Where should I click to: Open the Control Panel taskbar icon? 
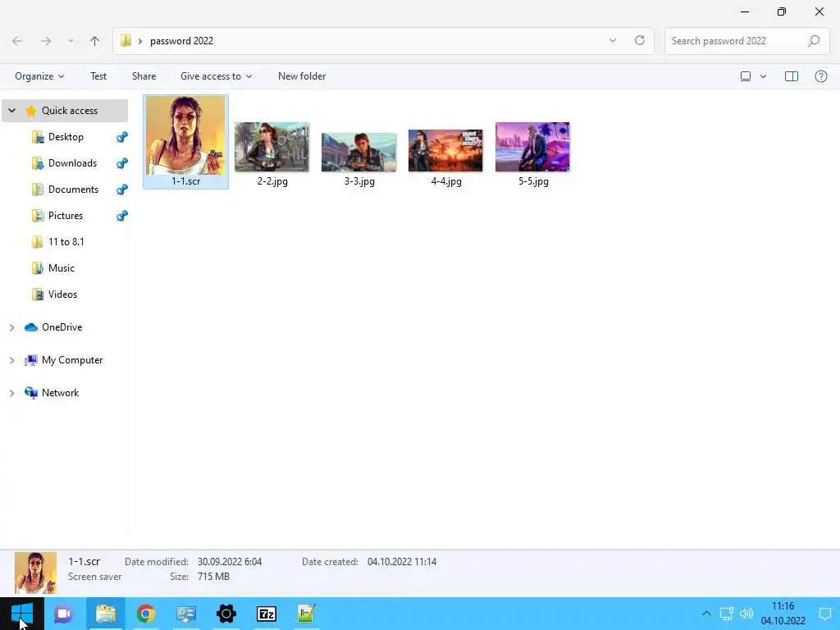(x=186, y=614)
